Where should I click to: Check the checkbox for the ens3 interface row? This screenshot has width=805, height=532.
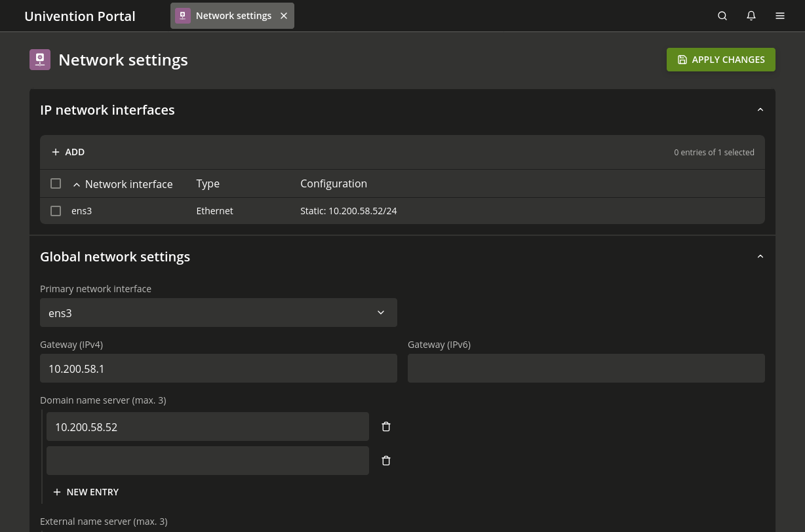56,210
